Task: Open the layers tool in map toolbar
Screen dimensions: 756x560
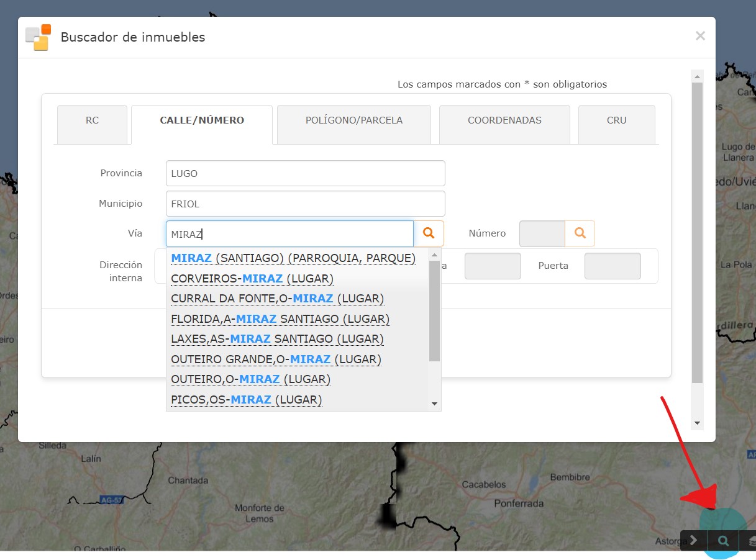Action: point(750,540)
